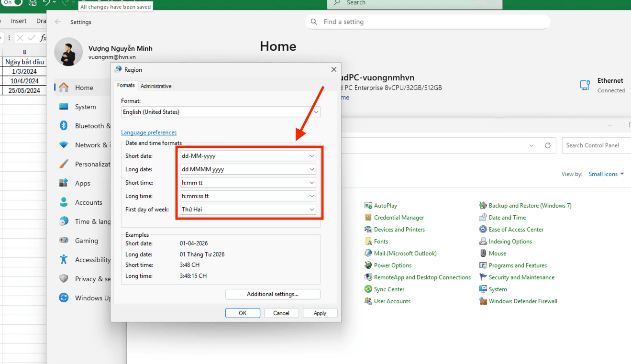The width and height of the screenshot is (631, 364).
Task: Switch to the Administrative tab
Action: (156, 86)
